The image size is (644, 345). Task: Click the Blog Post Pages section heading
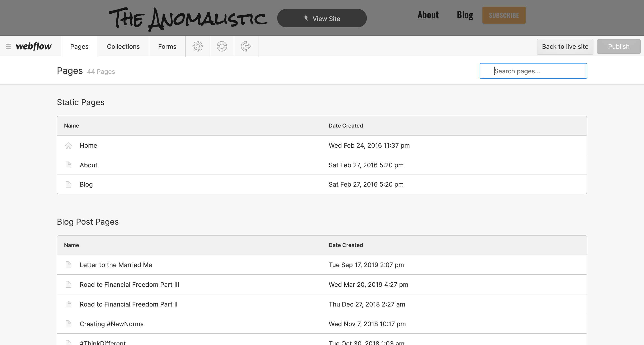coord(88,222)
